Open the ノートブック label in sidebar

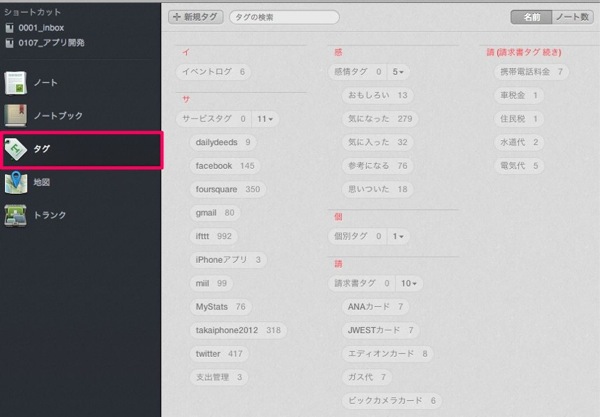[x=58, y=116]
